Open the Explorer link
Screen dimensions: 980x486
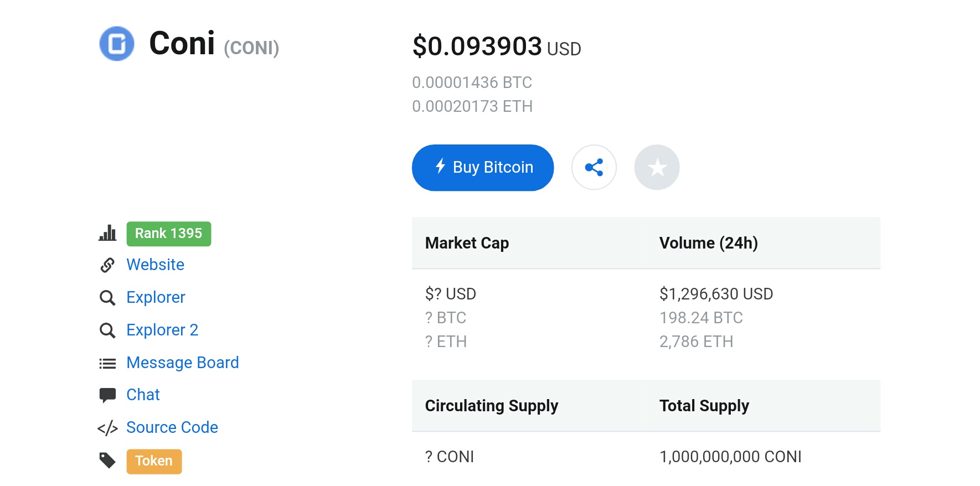coord(156,297)
